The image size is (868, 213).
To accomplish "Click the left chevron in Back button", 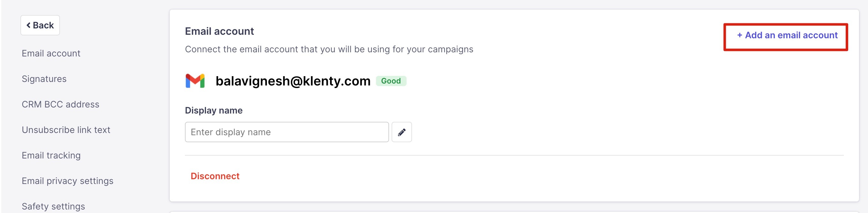I will (29, 25).
